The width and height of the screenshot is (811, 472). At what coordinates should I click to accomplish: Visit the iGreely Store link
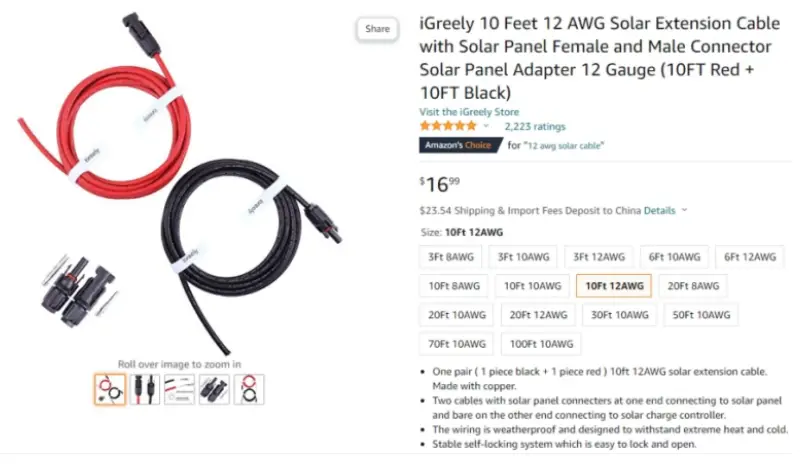click(469, 112)
